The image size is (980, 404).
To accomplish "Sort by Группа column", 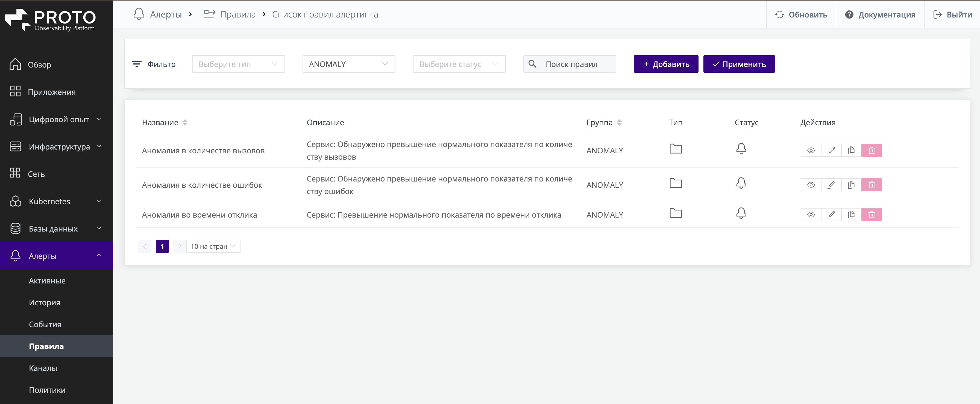I will [619, 122].
